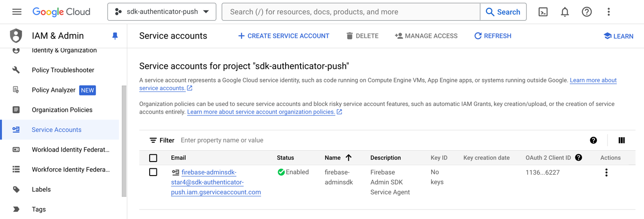Open the sdk-authenticator-push project selector

[x=162, y=12]
